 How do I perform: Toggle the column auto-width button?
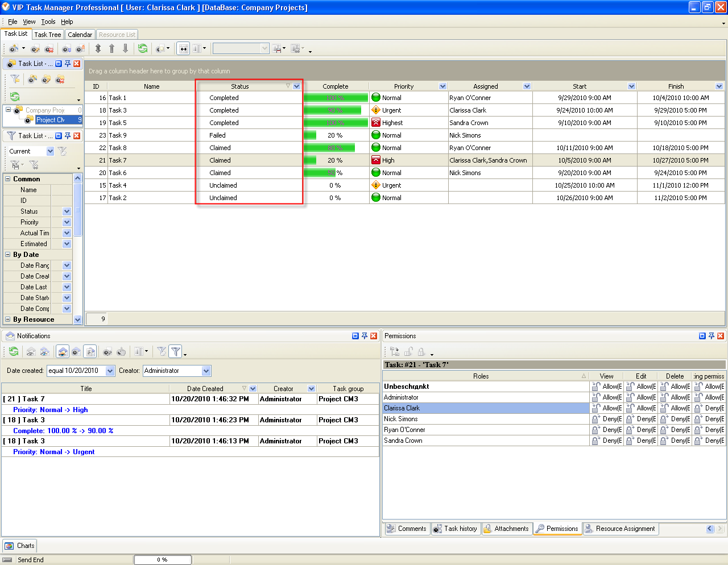183,49
